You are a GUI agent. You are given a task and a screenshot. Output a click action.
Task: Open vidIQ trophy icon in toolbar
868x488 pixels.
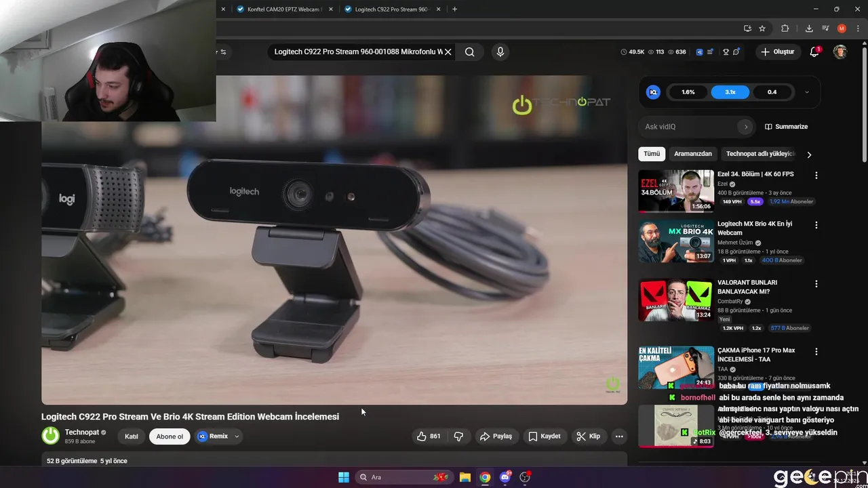pos(726,52)
